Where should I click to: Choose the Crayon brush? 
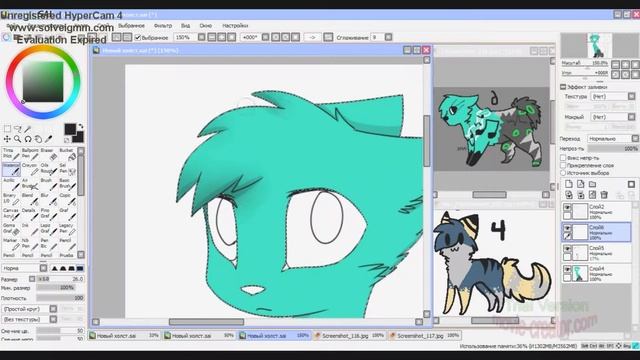(31, 169)
